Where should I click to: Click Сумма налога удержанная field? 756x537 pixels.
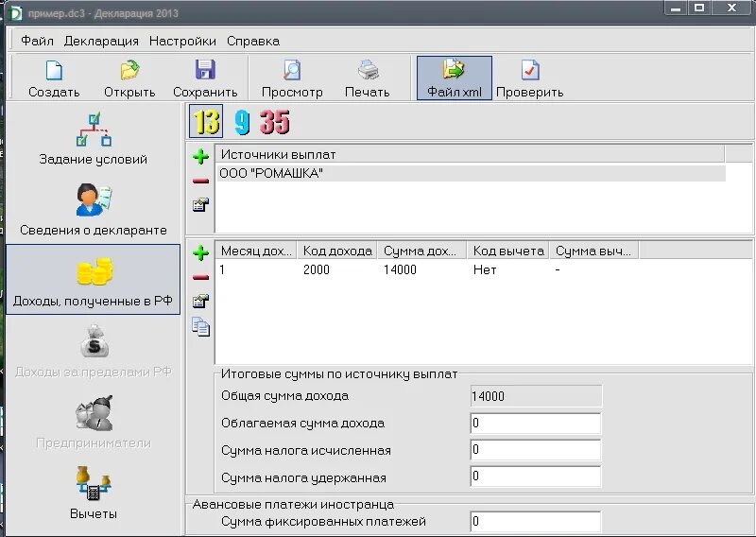[x=536, y=476]
